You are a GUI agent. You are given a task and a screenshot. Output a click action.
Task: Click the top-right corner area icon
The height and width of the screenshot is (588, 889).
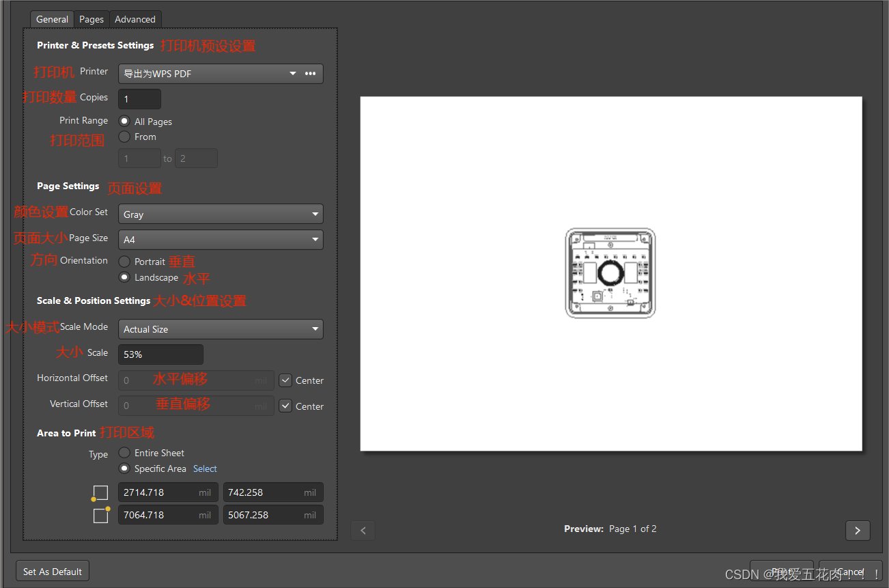point(101,515)
